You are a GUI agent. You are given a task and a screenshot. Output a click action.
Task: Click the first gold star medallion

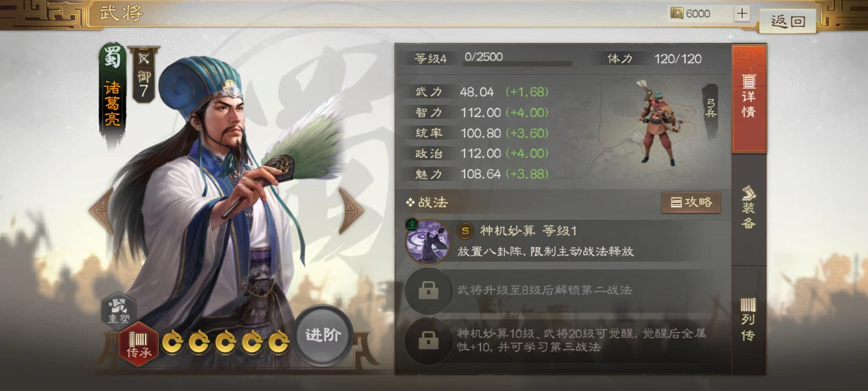pyautogui.click(x=173, y=341)
